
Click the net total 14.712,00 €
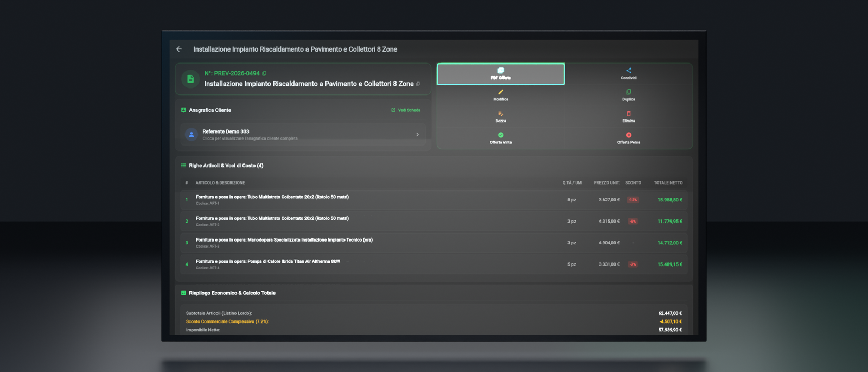670,243
